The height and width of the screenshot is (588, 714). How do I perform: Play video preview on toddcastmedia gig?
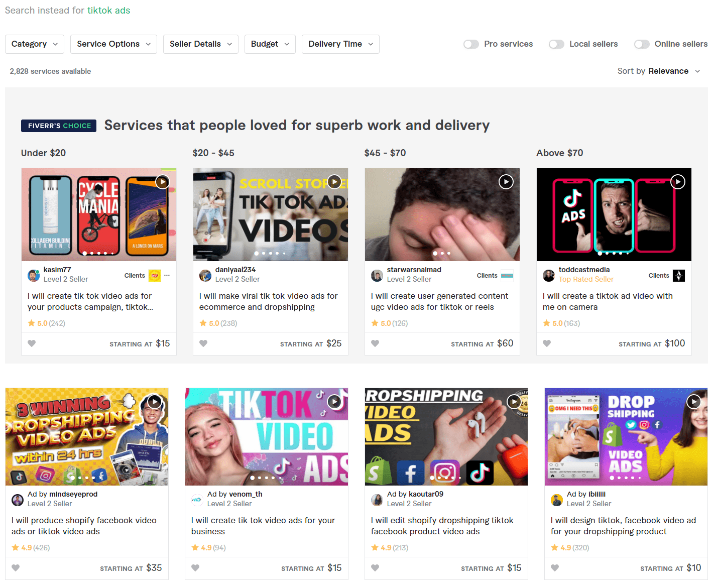(678, 182)
